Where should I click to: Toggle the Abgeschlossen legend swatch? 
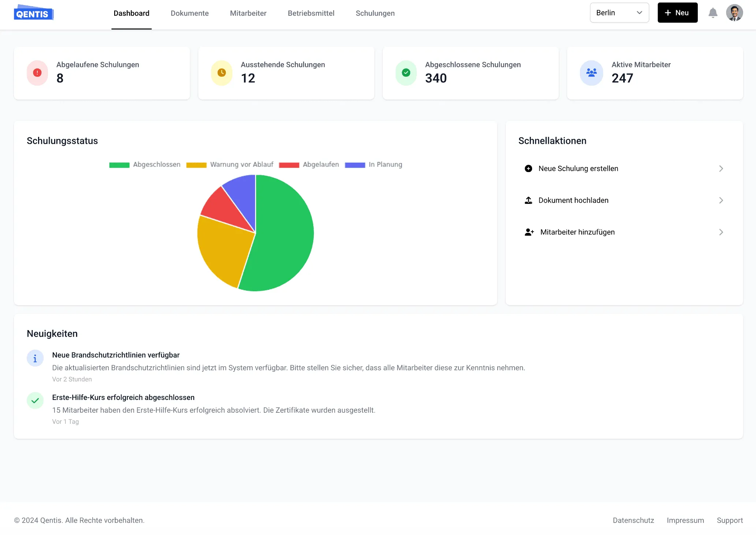point(119,165)
